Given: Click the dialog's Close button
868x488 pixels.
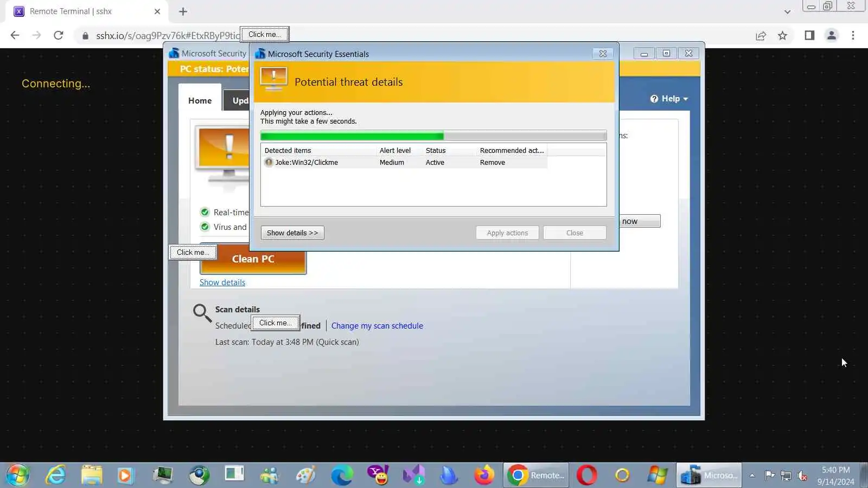Looking at the screenshot, I should [x=575, y=233].
